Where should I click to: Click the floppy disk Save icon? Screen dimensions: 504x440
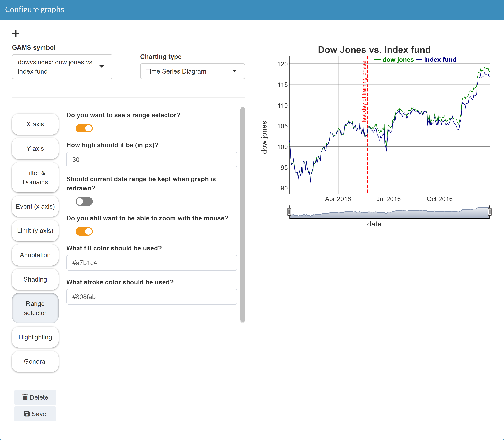[x=27, y=414]
